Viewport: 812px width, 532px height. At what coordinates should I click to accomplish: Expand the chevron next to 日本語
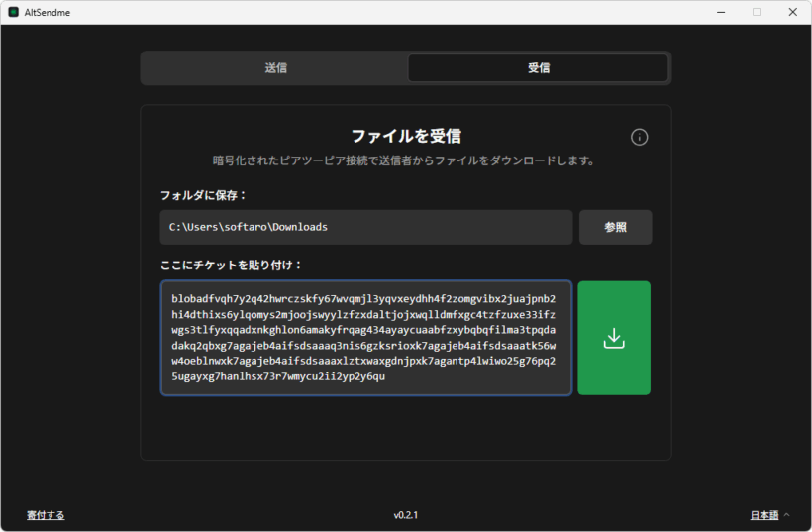787,515
